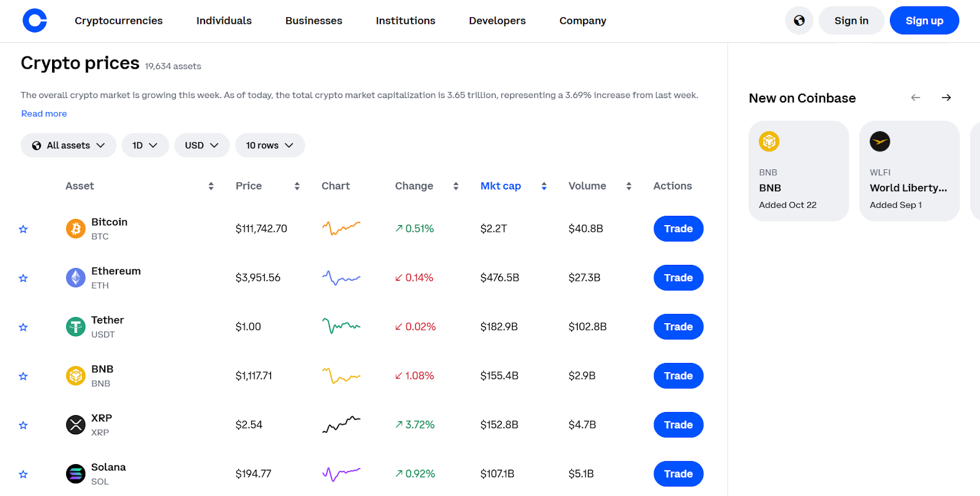The image size is (980, 496).
Task: Show next New on Coinbase items
Action: pos(946,97)
